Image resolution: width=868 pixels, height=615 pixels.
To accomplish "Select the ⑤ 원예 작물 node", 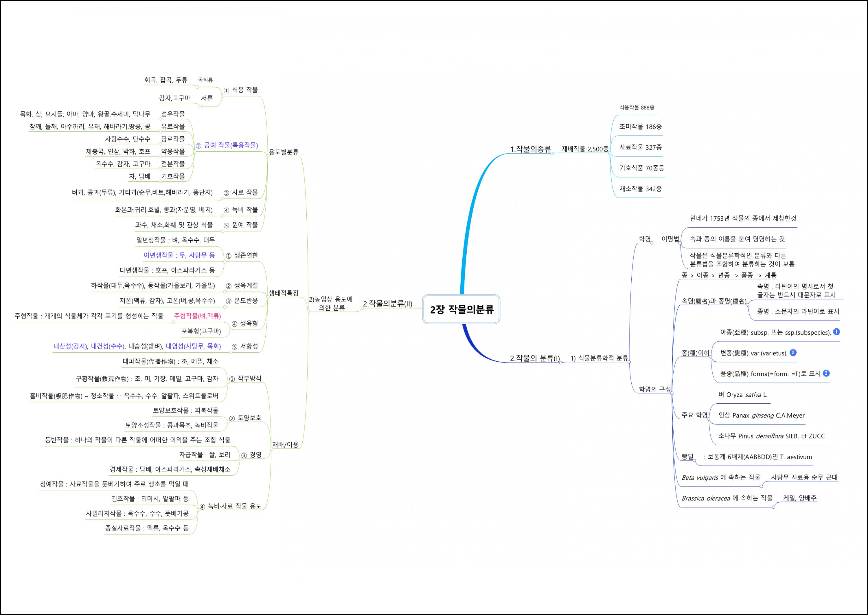I will tap(241, 225).
